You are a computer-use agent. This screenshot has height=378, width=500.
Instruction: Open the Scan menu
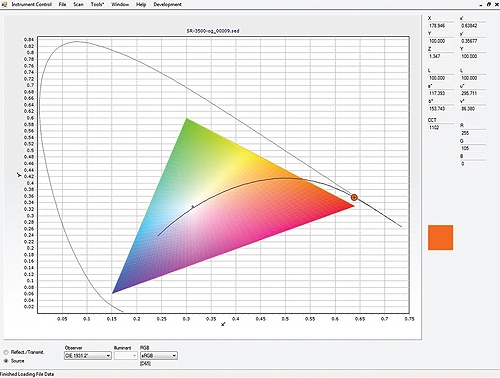(x=78, y=4)
